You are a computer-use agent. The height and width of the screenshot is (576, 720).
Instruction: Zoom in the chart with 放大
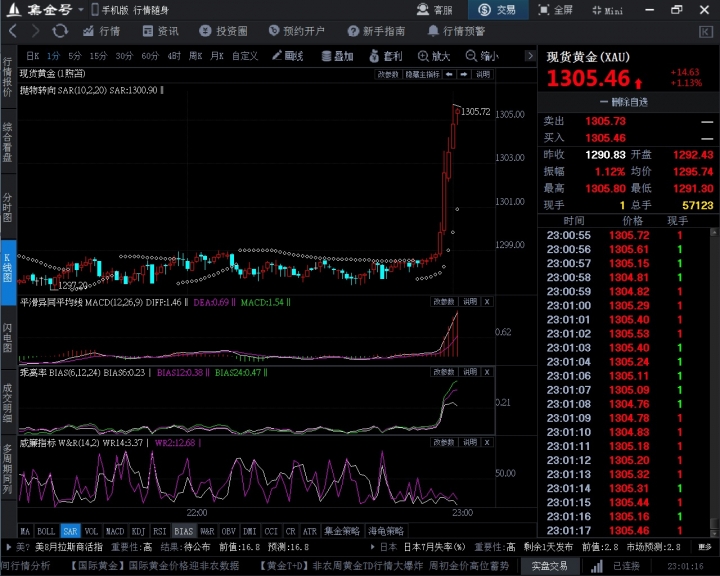click(434, 56)
